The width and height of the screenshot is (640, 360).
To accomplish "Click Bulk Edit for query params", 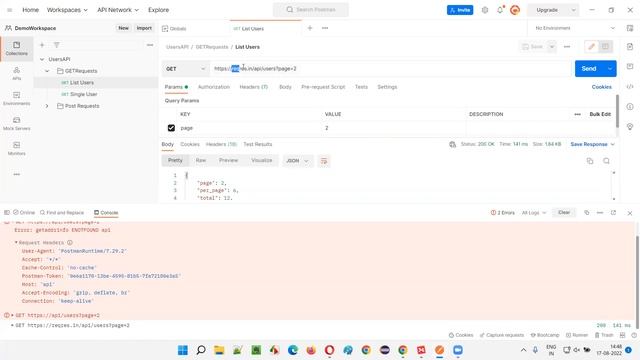I will (x=600, y=114).
